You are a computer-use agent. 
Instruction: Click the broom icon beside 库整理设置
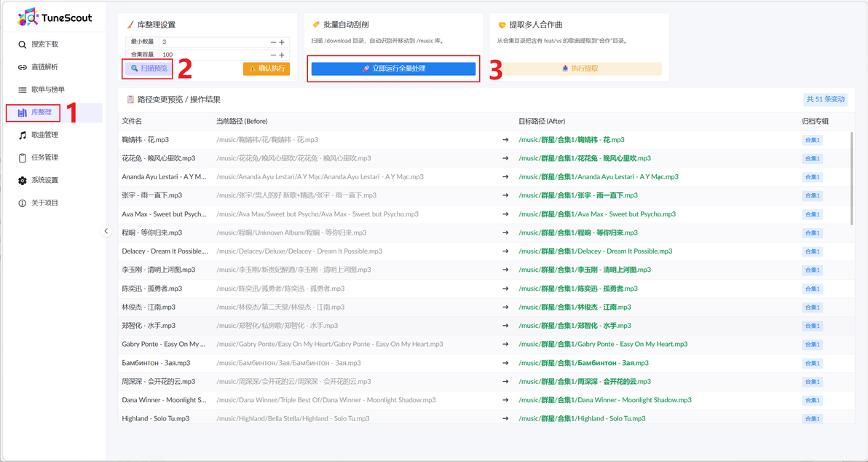(130, 25)
